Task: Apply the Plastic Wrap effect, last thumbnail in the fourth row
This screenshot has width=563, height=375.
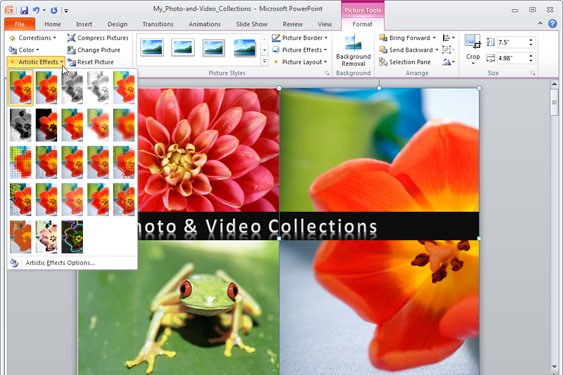Action: click(x=124, y=200)
